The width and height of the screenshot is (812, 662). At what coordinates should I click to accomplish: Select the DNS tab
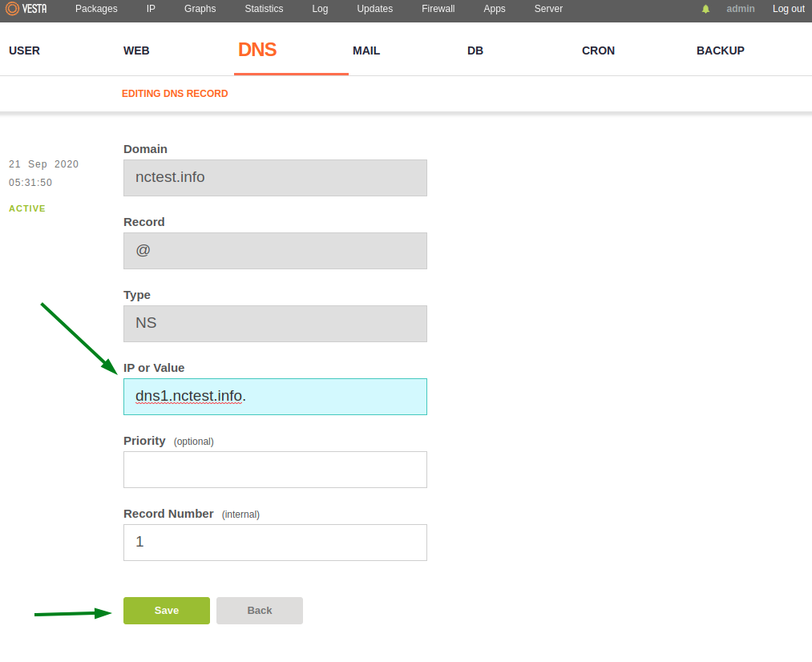[257, 50]
